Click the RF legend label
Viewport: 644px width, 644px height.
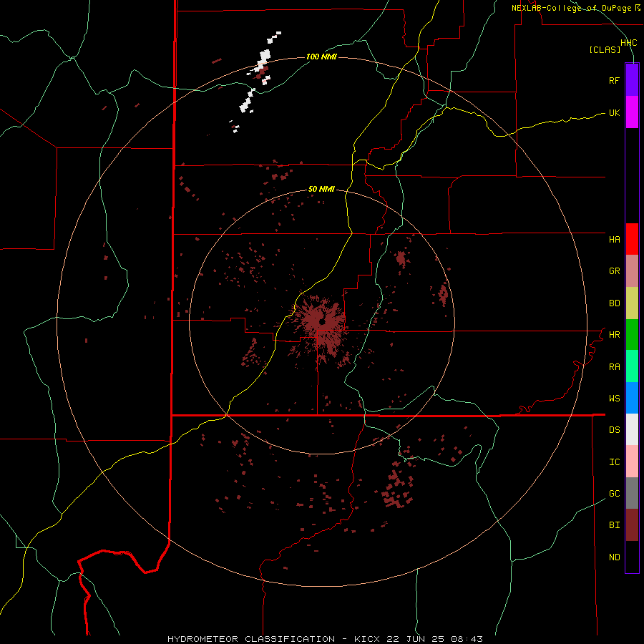[614, 80]
